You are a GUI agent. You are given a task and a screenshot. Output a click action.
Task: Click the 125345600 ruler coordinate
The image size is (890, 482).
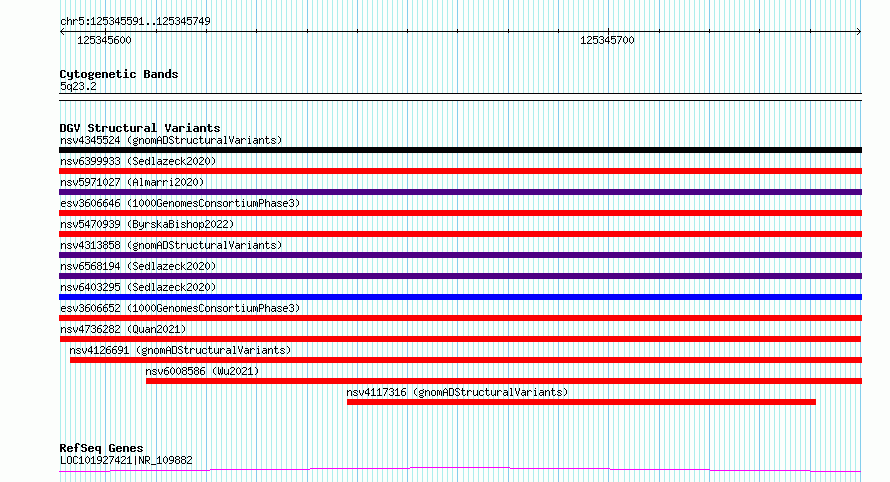tap(104, 40)
